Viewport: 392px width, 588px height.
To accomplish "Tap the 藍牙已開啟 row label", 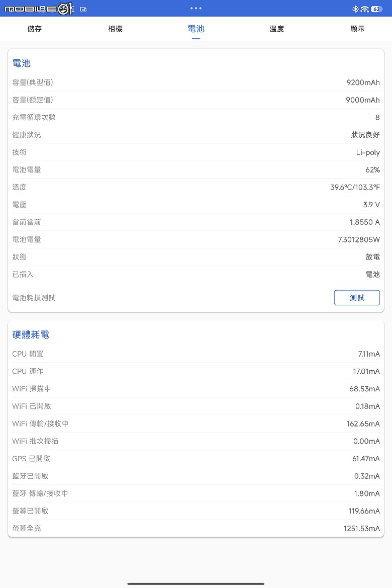I will (x=30, y=476).
